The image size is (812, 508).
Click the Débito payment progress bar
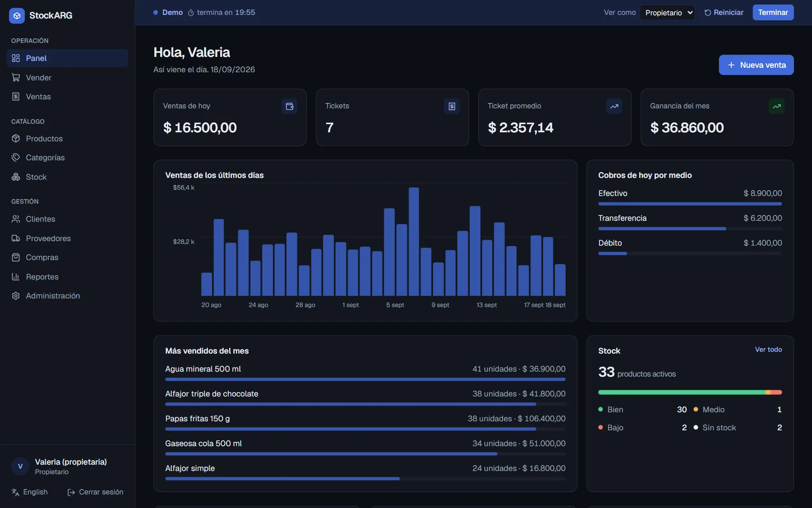pyautogui.click(x=690, y=254)
